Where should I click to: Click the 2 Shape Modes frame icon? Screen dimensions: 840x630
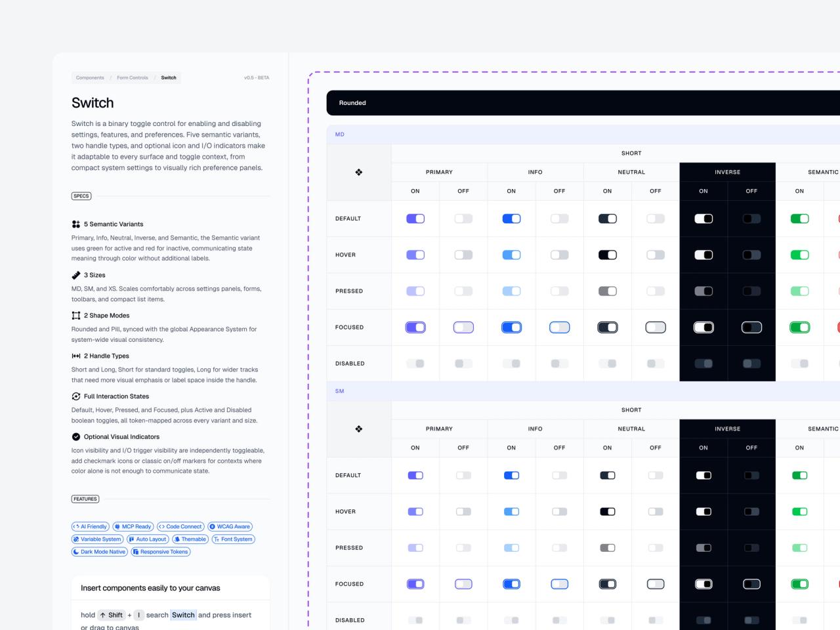[76, 316]
